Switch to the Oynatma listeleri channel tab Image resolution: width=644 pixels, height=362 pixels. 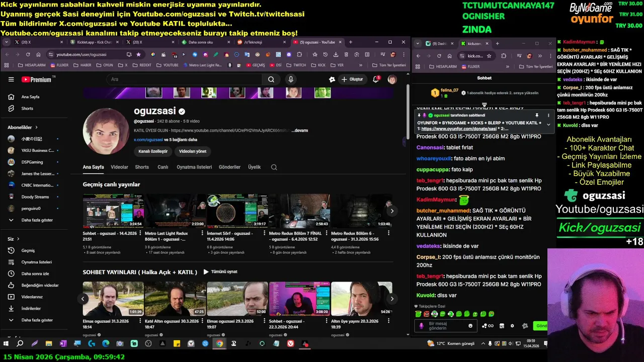(194, 167)
